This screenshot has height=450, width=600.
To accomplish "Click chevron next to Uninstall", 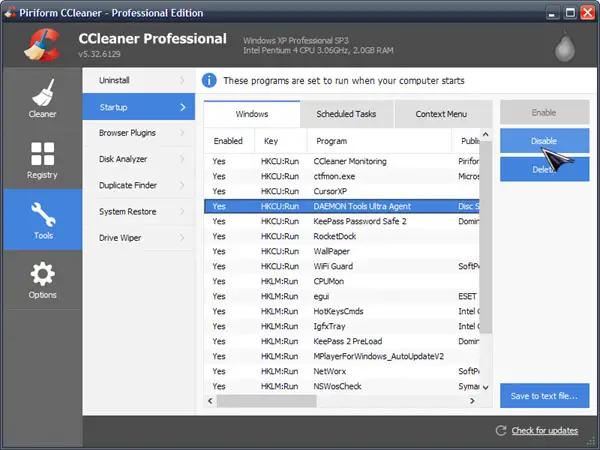I will [x=182, y=80].
